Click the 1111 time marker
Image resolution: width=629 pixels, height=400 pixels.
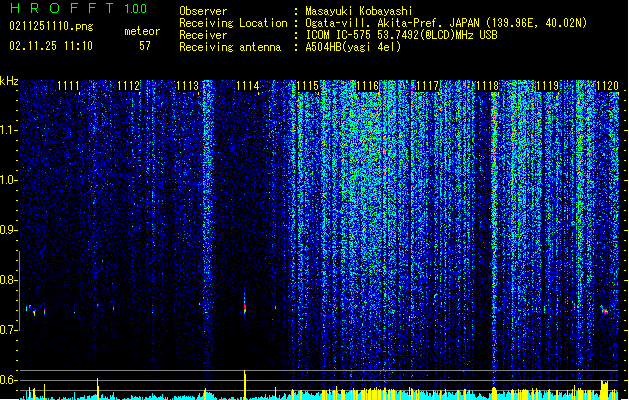pos(68,86)
